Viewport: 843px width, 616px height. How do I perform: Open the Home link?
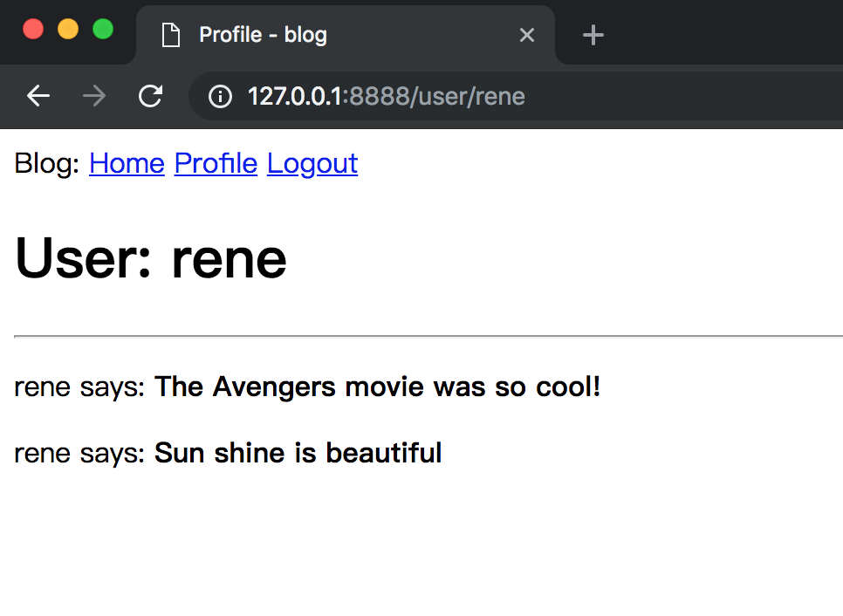[127, 163]
